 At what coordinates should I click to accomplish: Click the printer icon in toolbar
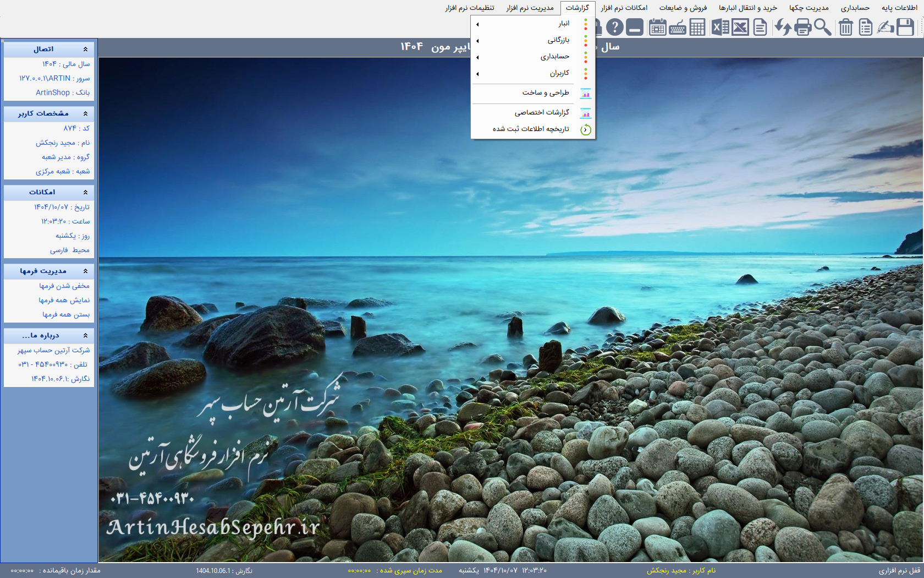[802, 27]
